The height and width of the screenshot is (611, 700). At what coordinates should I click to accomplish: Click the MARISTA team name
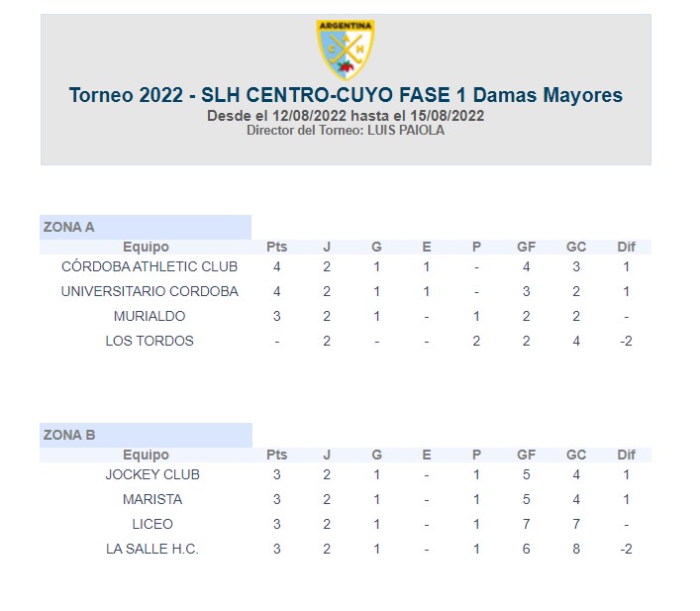[x=152, y=499]
